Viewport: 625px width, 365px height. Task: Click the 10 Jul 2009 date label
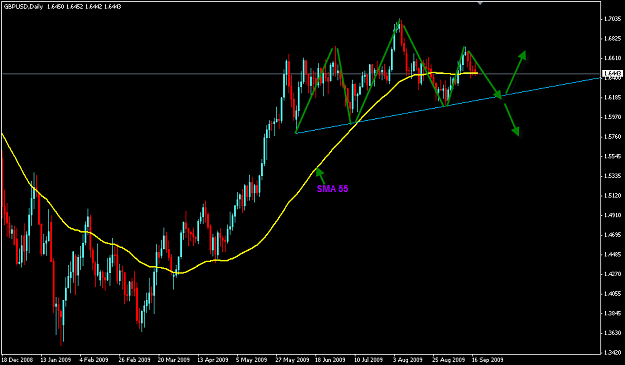(x=369, y=360)
